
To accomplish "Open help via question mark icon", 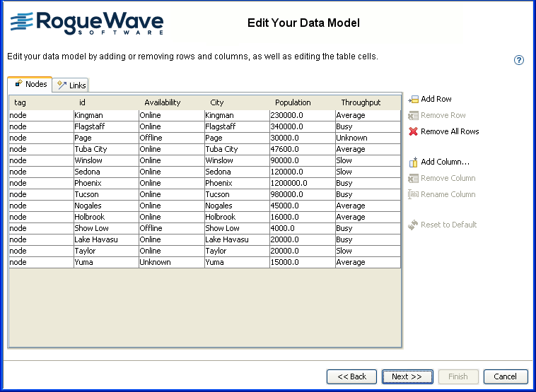I will tap(519, 61).
